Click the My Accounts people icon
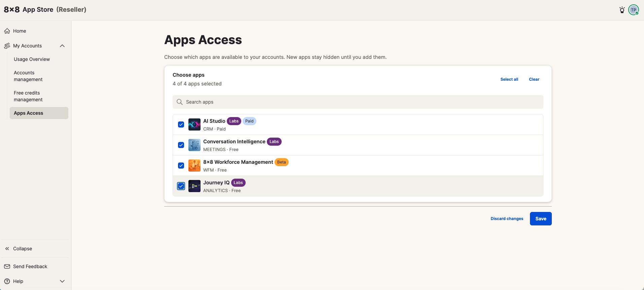The width and height of the screenshot is (644, 290). pyautogui.click(x=7, y=46)
